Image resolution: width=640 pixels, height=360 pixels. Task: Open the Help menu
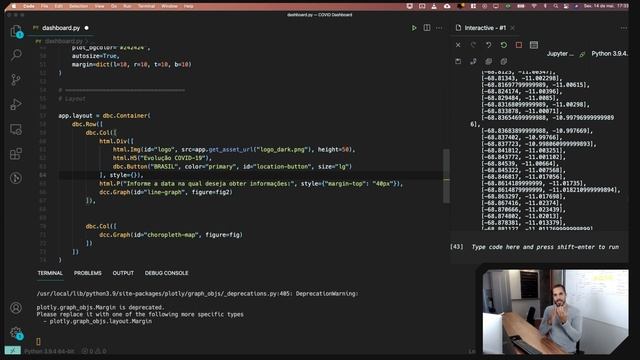pos(189,6)
